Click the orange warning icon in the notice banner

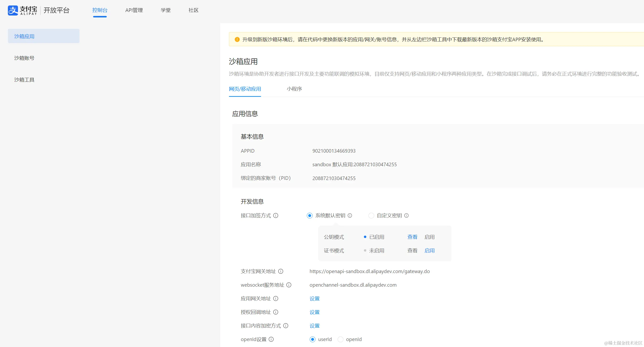(x=237, y=39)
